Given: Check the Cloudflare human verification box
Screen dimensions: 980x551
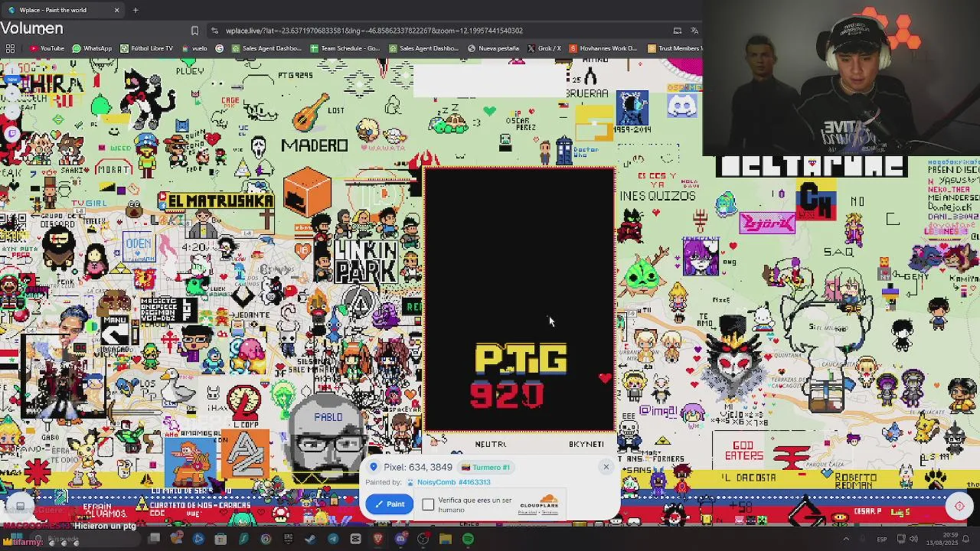Looking at the screenshot, I should 428,504.
